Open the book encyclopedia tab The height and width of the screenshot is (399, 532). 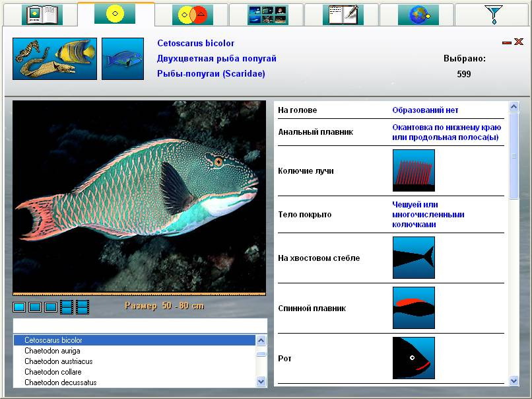tap(42, 15)
